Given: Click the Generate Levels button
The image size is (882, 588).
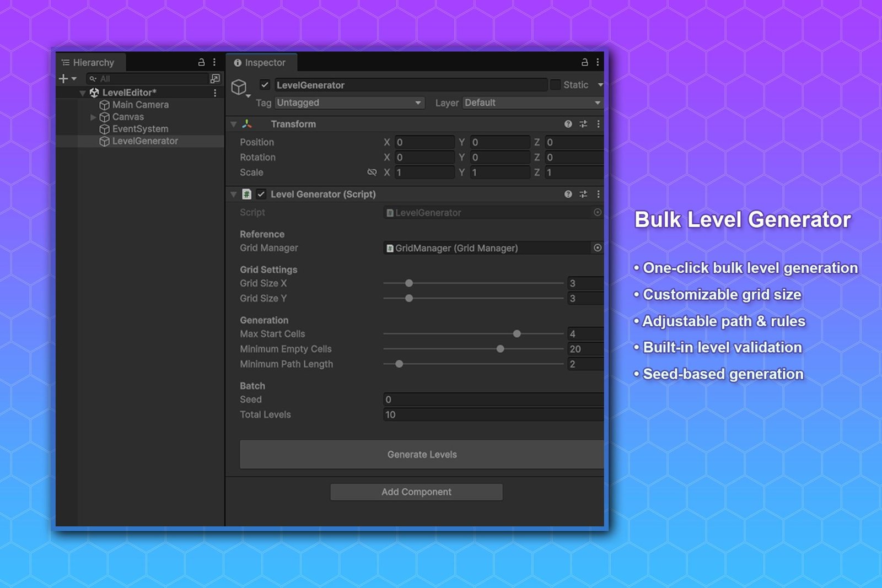Looking at the screenshot, I should pos(421,454).
